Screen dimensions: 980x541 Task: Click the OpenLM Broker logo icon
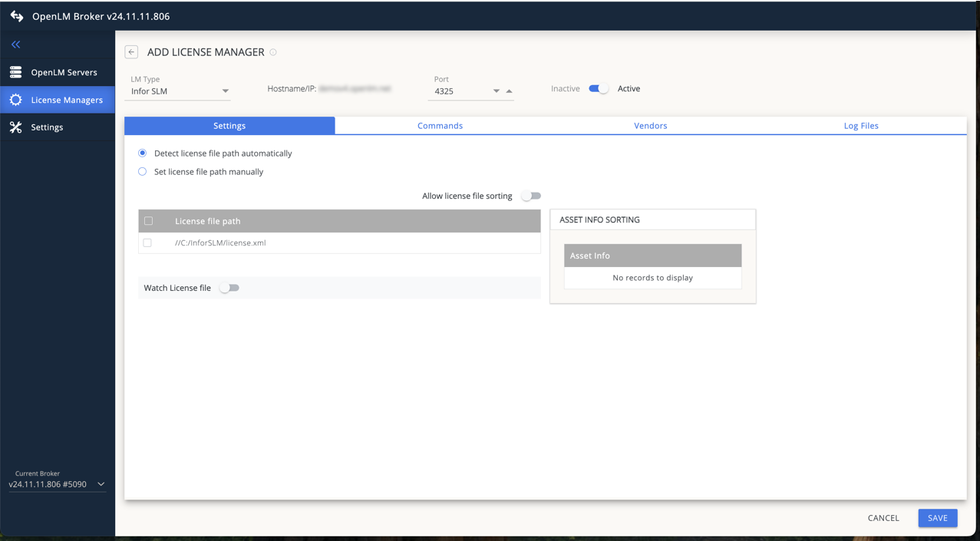[15, 15]
